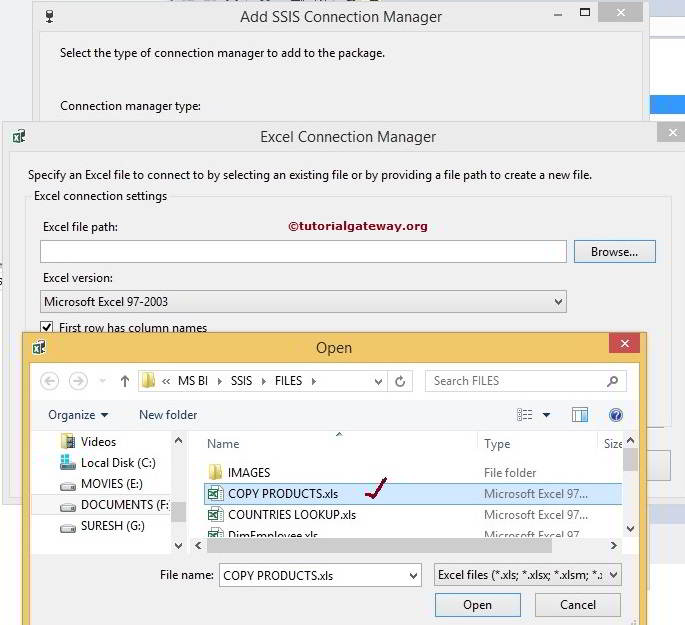Expand the view options dropdown arrow
The image size is (685, 625).
pyautogui.click(x=546, y=414)
